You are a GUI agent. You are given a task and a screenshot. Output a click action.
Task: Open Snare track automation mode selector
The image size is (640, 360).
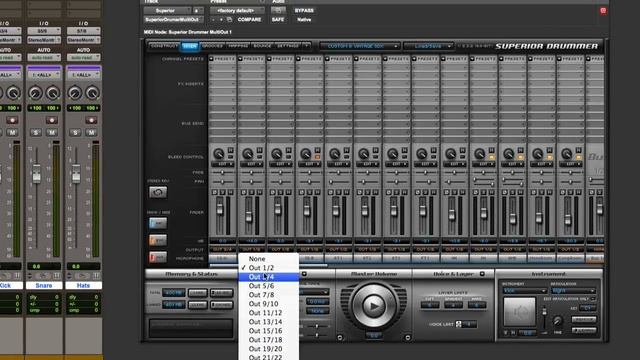pos(44,58)
